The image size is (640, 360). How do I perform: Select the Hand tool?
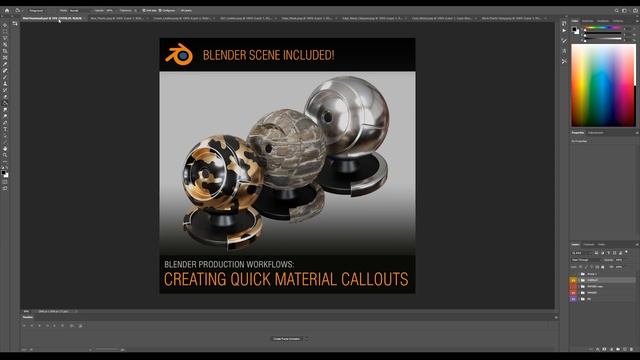(x=5, y=149)
